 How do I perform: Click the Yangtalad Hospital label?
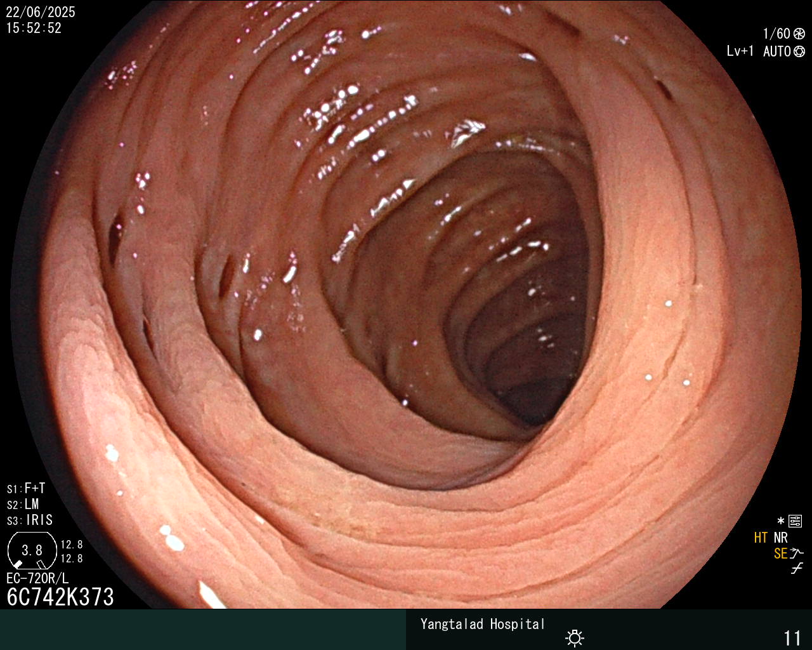point(483,624)
